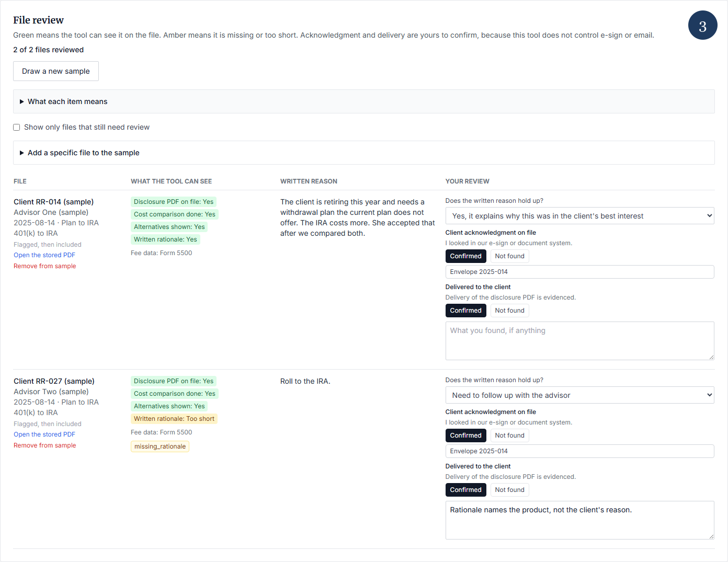Set RR-027 delivery to Confirmed

[465, 490]
